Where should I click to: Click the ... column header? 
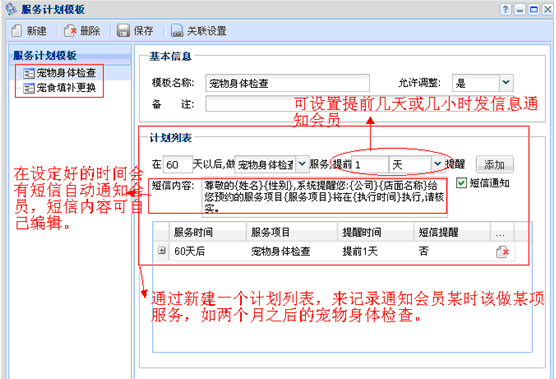(x=502, y=232)
